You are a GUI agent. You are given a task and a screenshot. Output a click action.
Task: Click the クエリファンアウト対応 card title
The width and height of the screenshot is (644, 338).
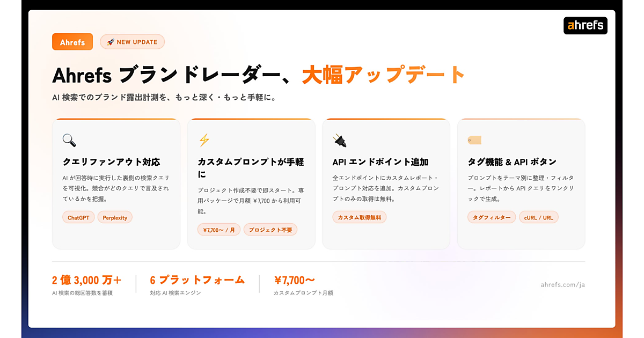pyautogui.click(x=112, y=162)
